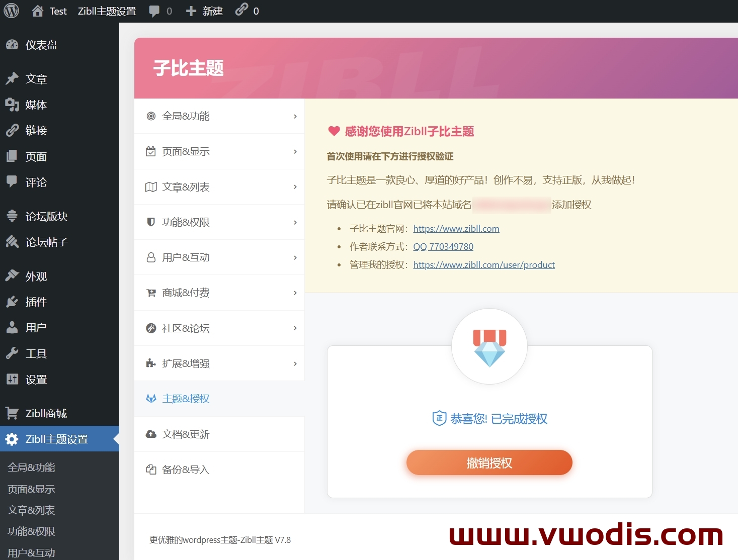Viewport: 738px width, 560px height.
Task: Click the diamond authorization badge graphic
Action: (489, 346)
